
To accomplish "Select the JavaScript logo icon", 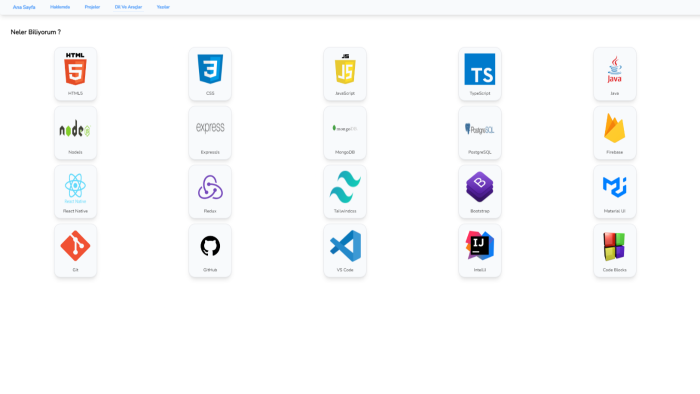I will [345, 69].
